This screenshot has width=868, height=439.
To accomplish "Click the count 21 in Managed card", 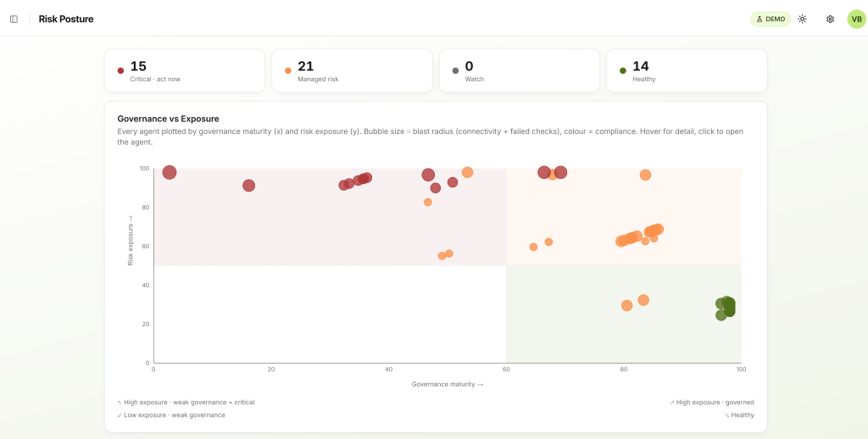I will (x=305, y=66).
